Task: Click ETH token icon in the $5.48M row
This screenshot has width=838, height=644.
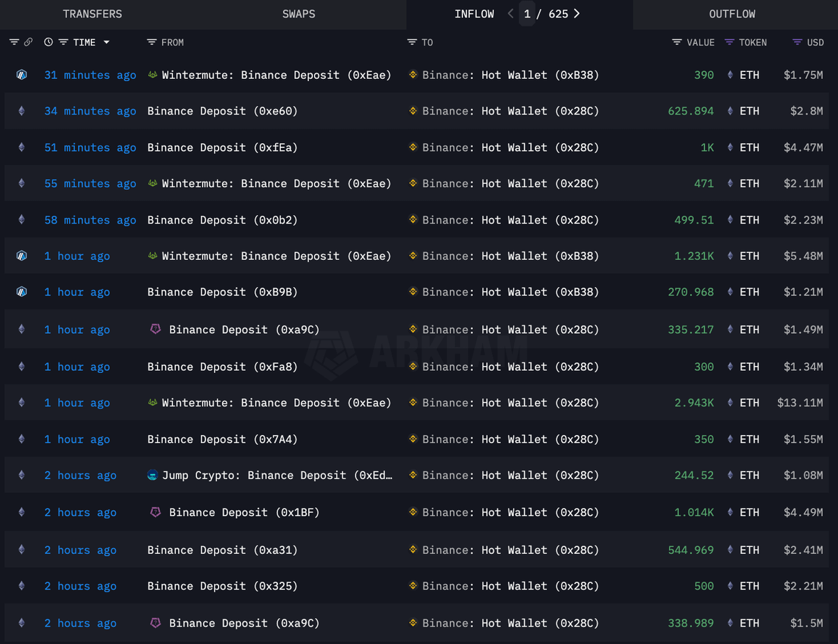Action: tap(731, 256)
